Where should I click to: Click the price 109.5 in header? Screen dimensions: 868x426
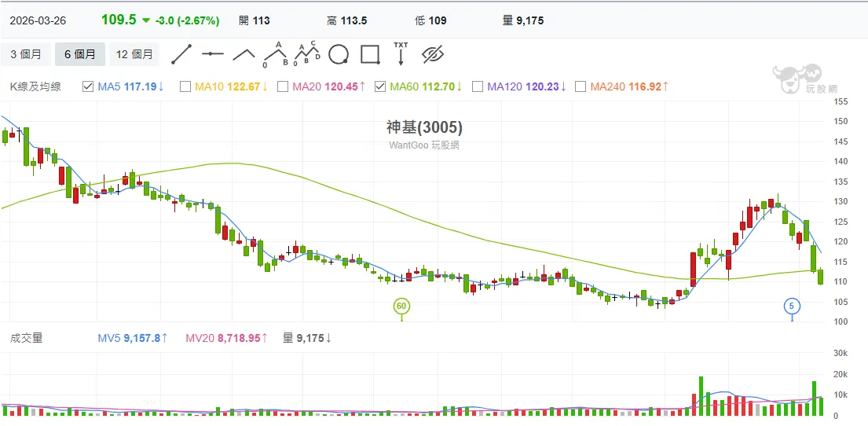[119, 20]
